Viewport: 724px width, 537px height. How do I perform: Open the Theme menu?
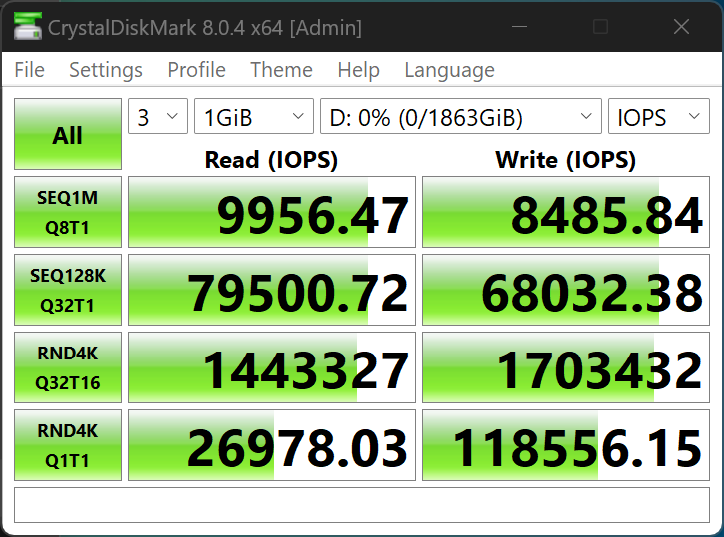(x=281, y=70)
